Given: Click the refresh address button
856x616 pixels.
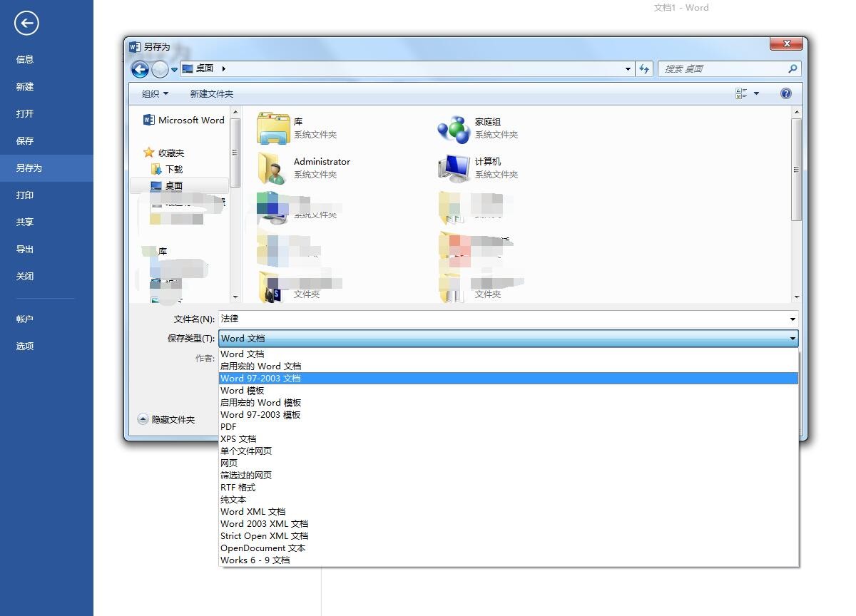Looking at the screenshot, I should (645, 69).
